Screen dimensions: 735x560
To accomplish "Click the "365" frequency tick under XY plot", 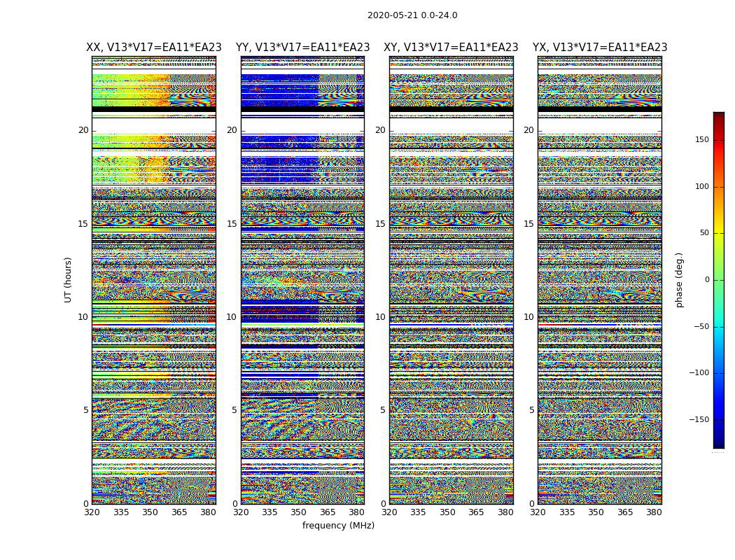I will (x=476, y=512).
